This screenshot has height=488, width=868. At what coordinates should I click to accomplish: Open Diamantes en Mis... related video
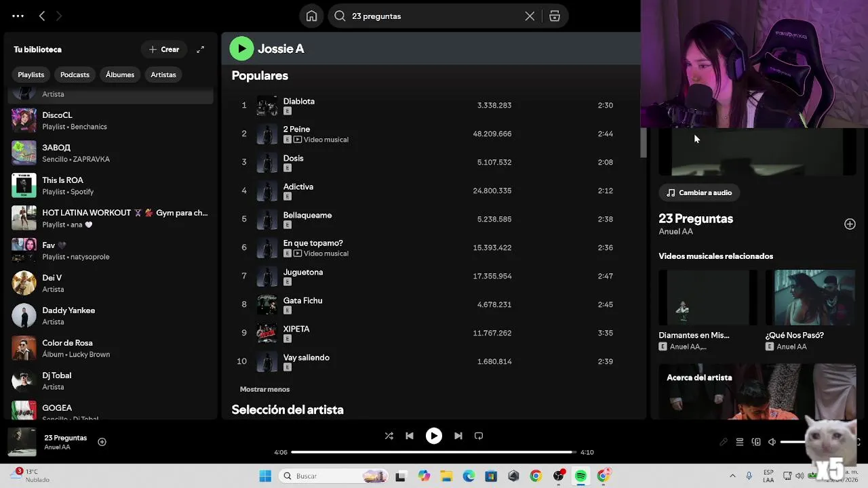point(708,310)
